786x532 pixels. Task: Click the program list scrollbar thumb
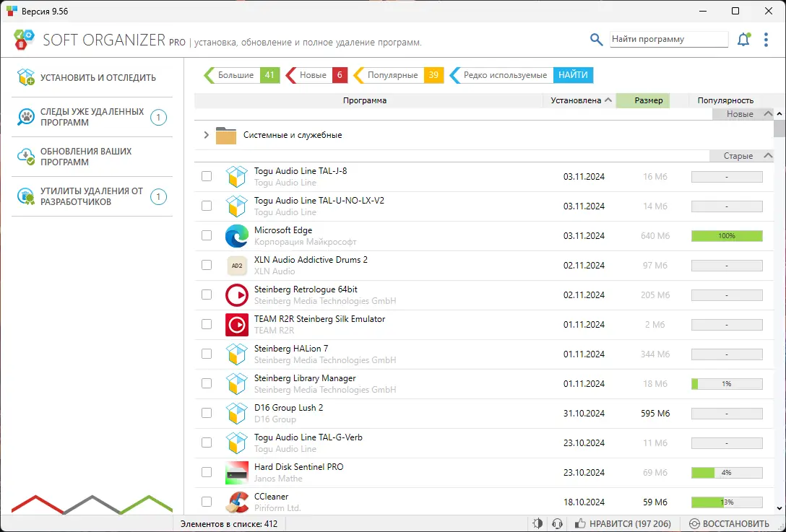[779, 128]
